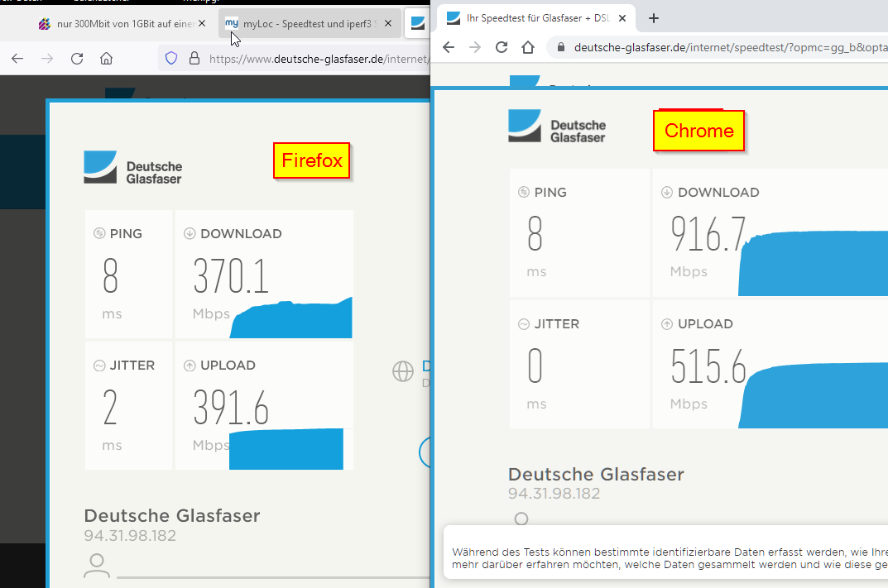Screen dimensions: 888x588
Task: Click Firefox forward arrow button
Action: [x=47, y=58]
